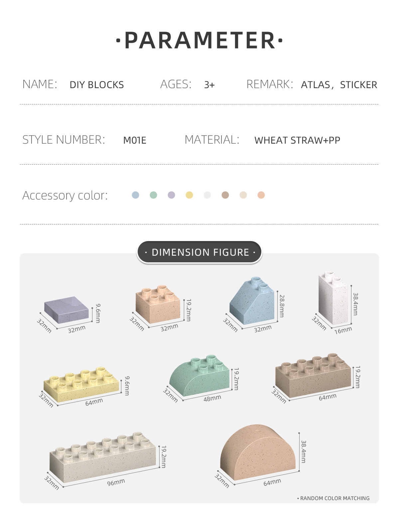
Task: Select the green curved-side block
Action: coord(200,376)
